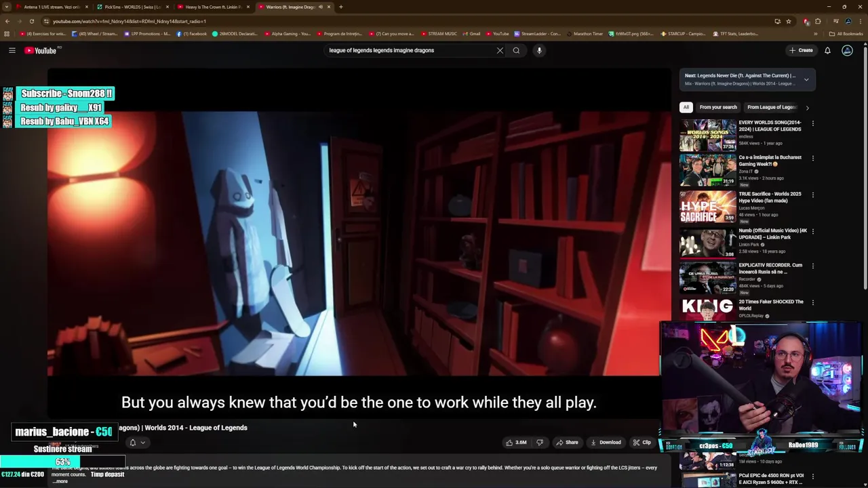Open the 'Zona IT' channel name
The width and height of the screenshot is (868, 488).
click(746, 171)
